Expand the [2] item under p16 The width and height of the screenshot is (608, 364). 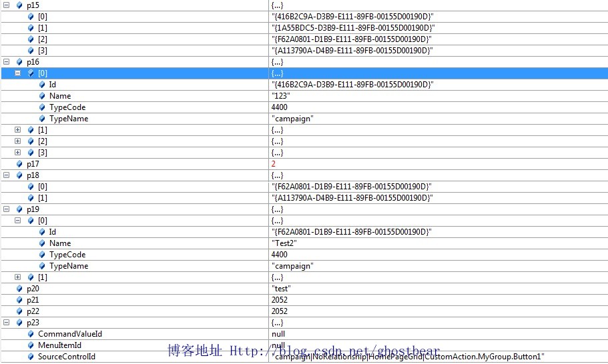click(x=18, y=141)
